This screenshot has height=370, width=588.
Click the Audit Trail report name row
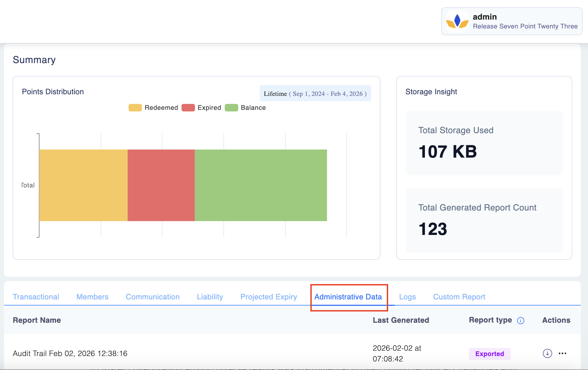coord(70,353)
